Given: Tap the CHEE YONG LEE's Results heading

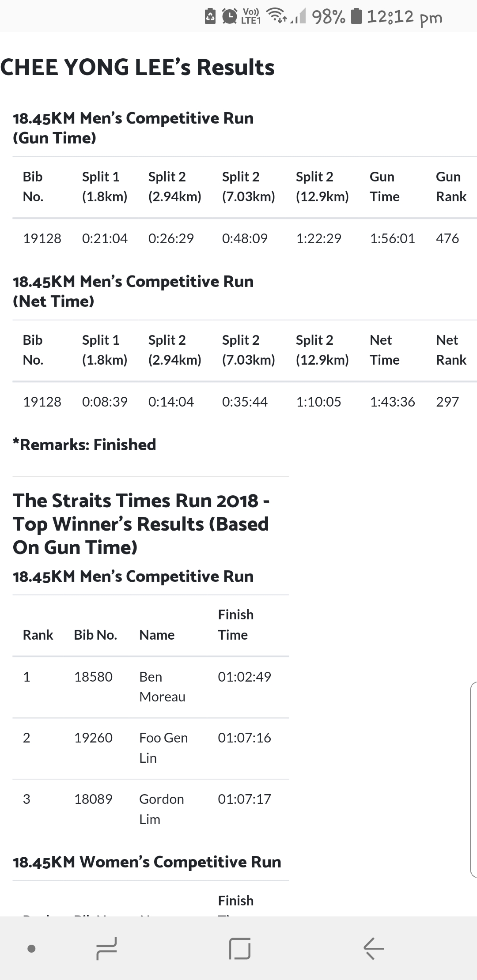Looking at the screenshot, I should [x=137, y=68].
